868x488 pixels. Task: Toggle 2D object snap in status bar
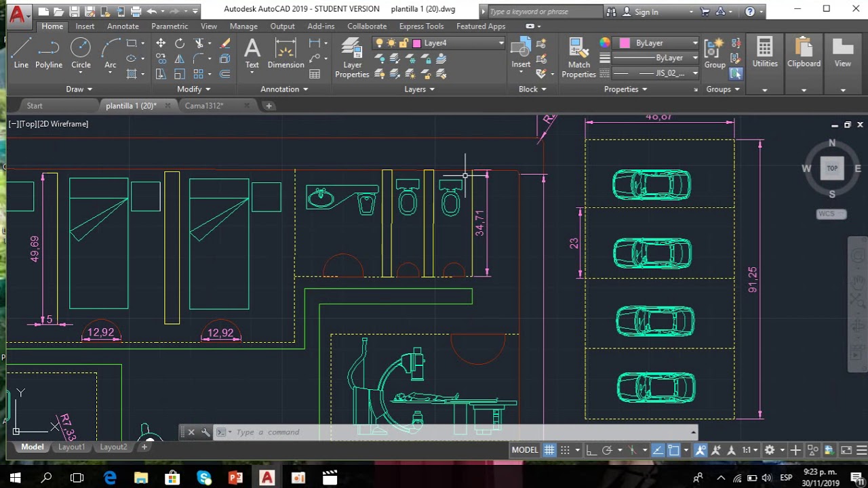click(x=673, y=450)
